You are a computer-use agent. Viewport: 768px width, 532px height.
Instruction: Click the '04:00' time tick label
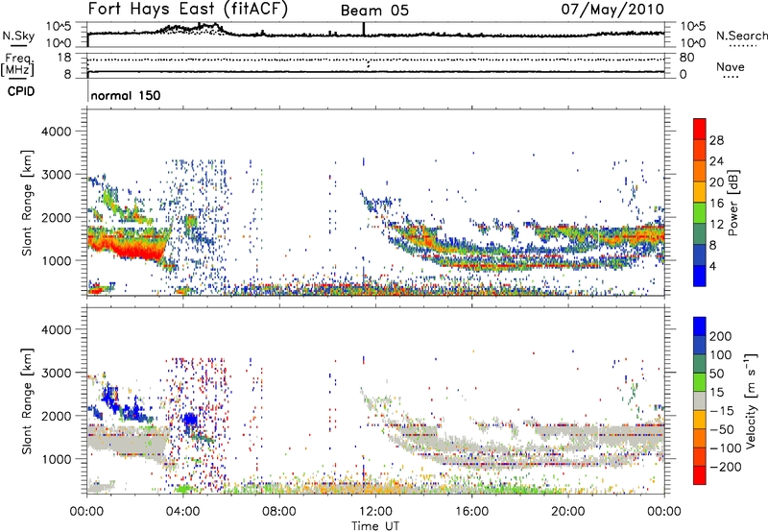[182, 512]
